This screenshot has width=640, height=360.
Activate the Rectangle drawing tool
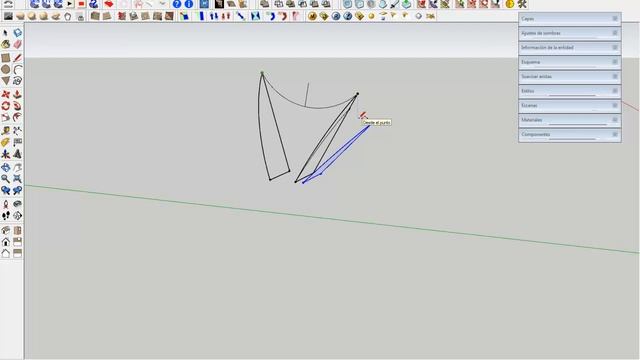click(5, 58)
